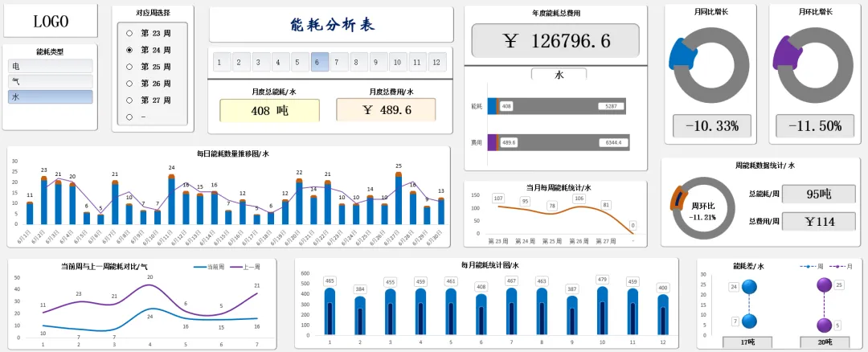Click the blue 能耗 progress bar segment
Viewport: 868px width, 352px height.
tap(492, 106)
